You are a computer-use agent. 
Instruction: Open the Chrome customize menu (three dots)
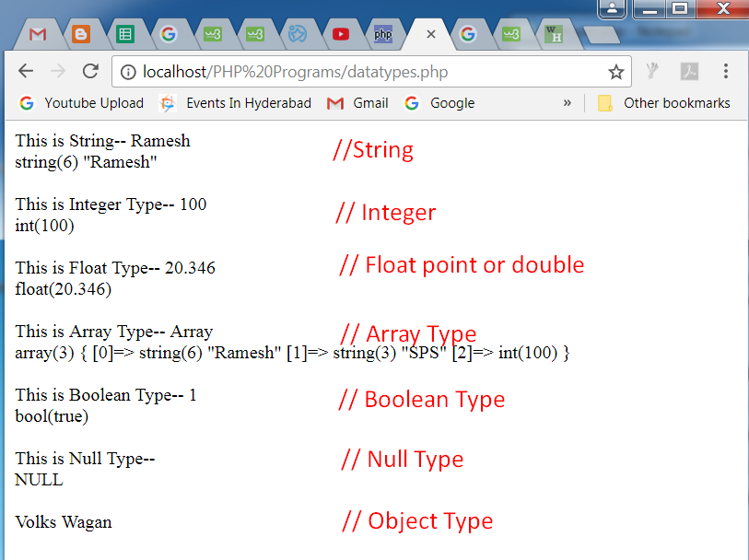tap(726, 70)
